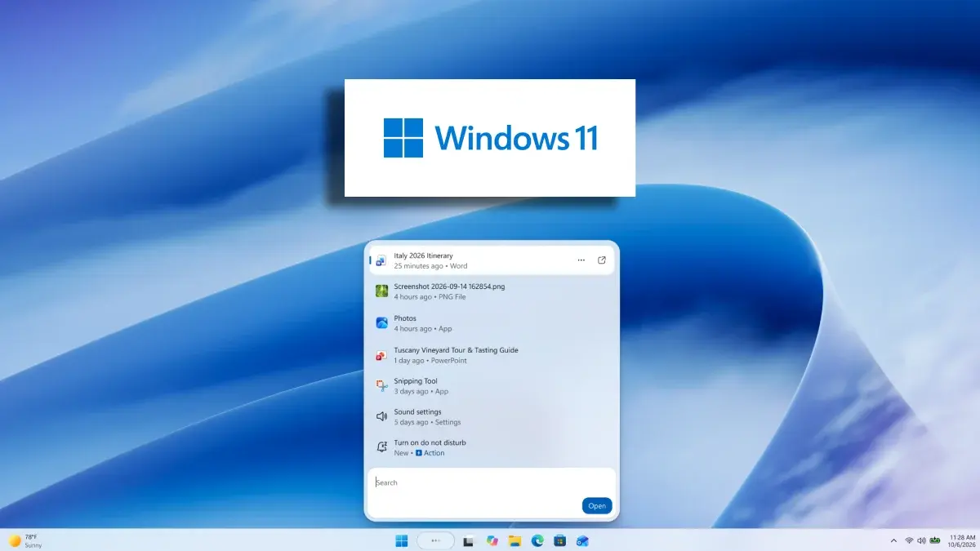Click the bell icon for Turn on do not disturb
The height and width of the screenshot is (551, 980).
(x=381, y=447)
